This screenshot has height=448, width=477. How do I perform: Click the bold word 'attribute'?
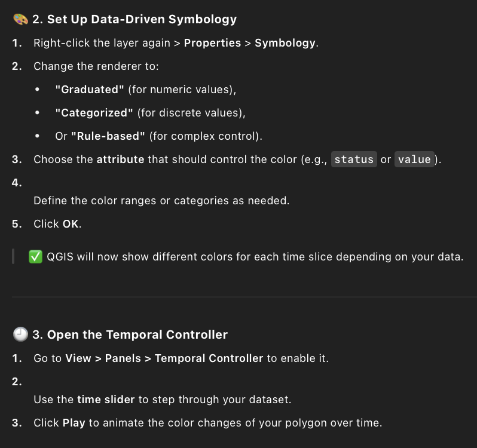[x=120, y=159]
